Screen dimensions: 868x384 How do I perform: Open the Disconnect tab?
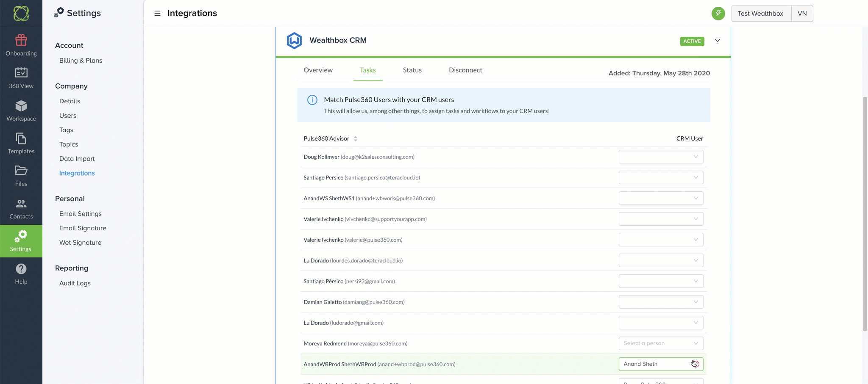tap(465, 70)
